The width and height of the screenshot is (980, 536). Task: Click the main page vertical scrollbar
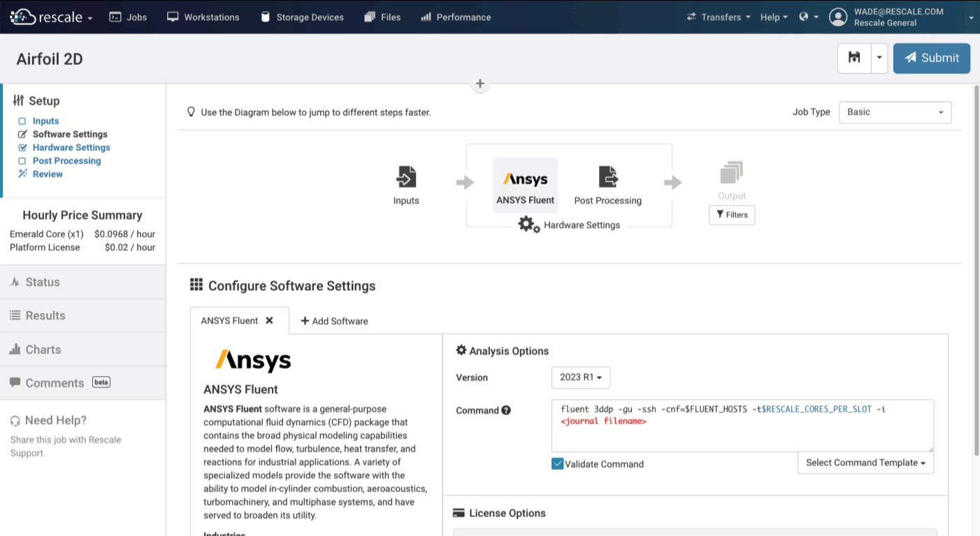pyautogui.click(x=977, y=271)
